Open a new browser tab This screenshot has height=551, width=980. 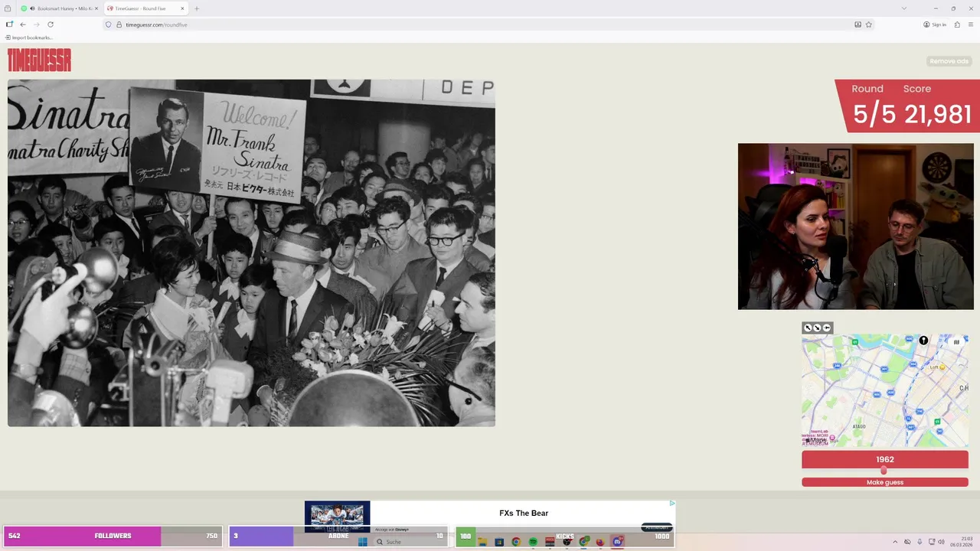[x=197, y=8]
